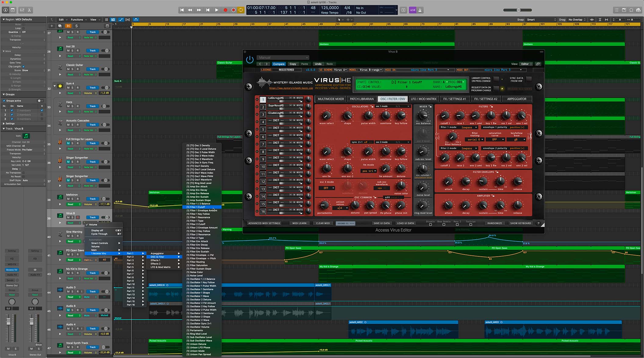644x358 pixels.
Task: Start playback with the Play button
Action: click(216, 10)
